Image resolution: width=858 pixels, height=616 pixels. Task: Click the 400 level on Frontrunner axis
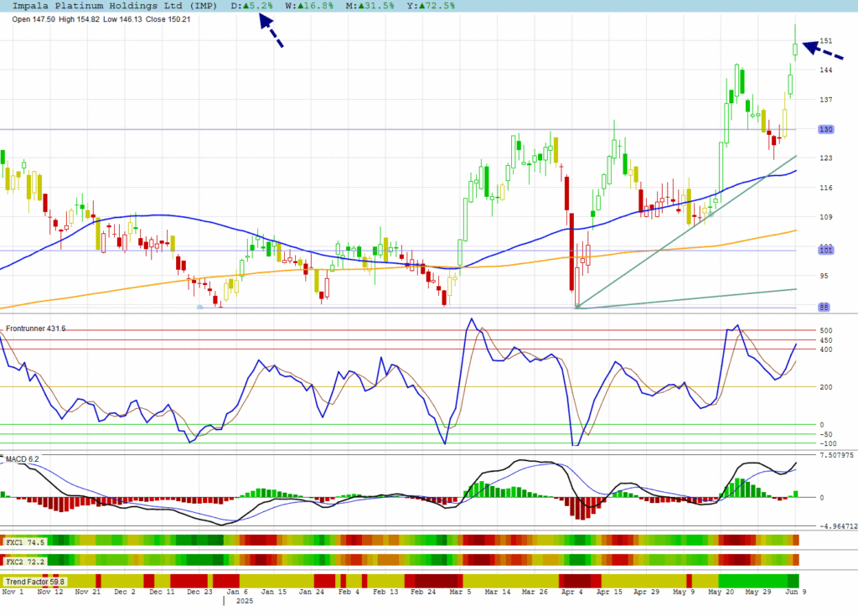pyautogui.click(x=825, y=349)
